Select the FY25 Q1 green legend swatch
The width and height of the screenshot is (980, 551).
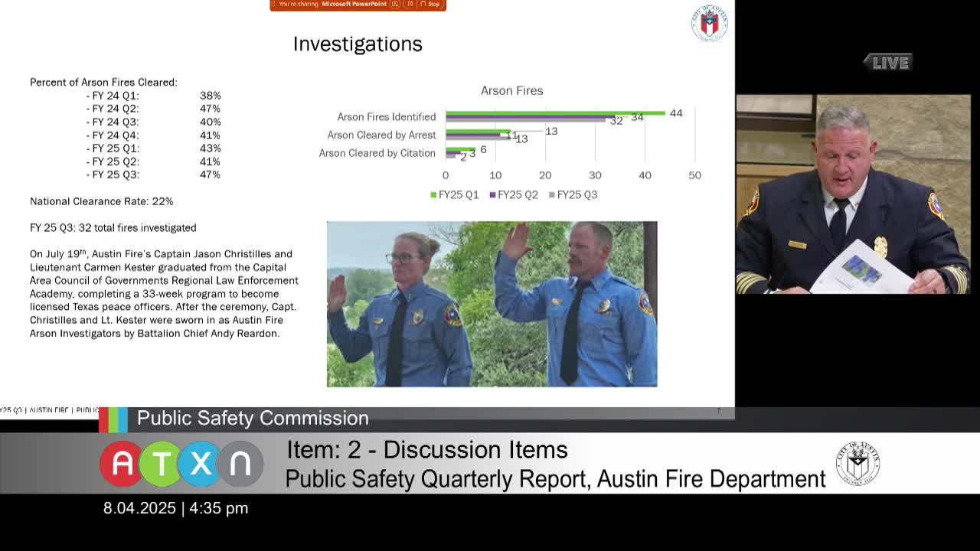tap(433, 195)
